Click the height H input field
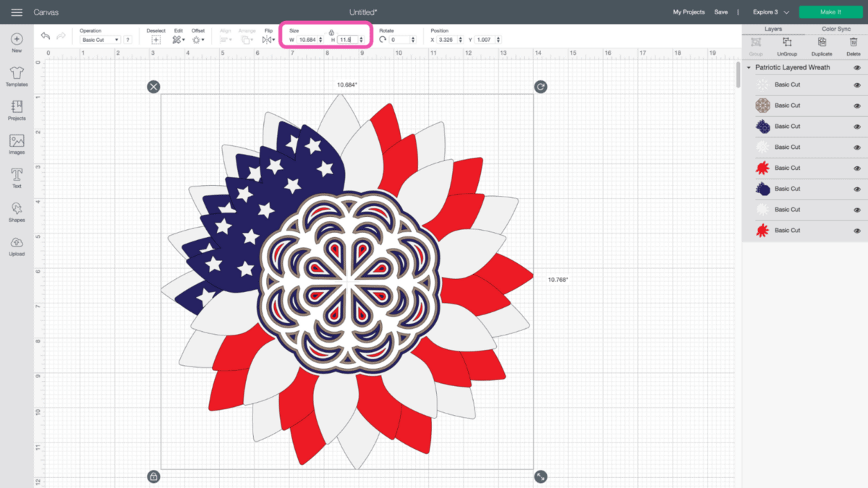The image size is (868, 488). click(347, 40)
